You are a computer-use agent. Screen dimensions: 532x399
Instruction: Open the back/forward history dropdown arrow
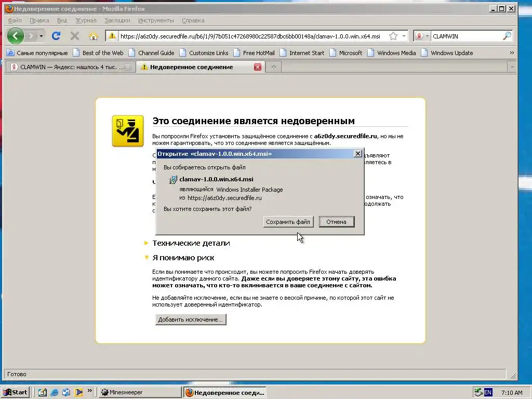click(x=41, y=36)
